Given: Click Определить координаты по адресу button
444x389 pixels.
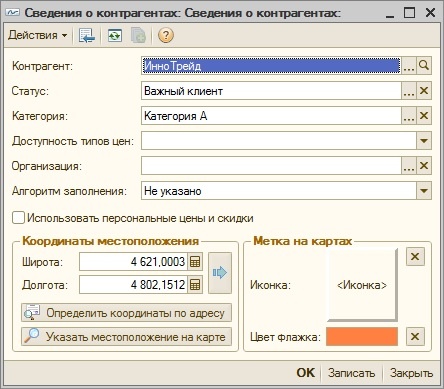Looking at the screenshot, I should [126, 313].
